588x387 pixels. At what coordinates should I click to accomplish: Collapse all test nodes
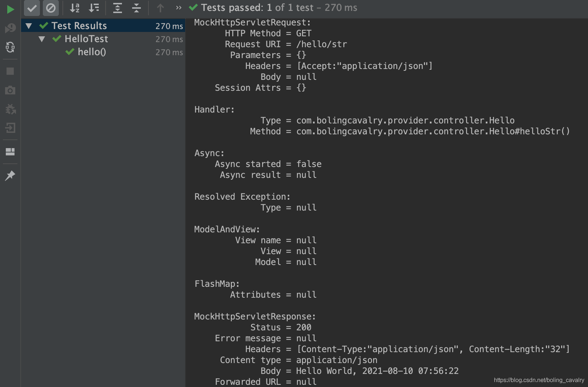(136, 8)
